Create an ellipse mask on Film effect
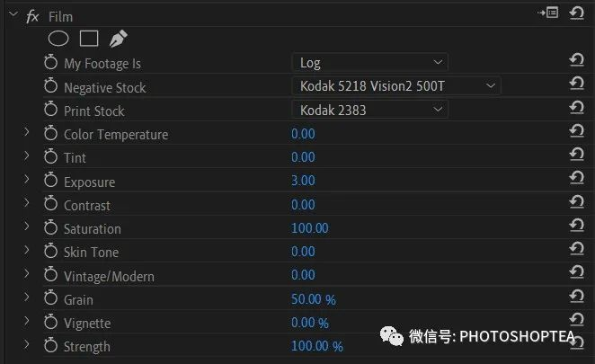 coord(58,39)
